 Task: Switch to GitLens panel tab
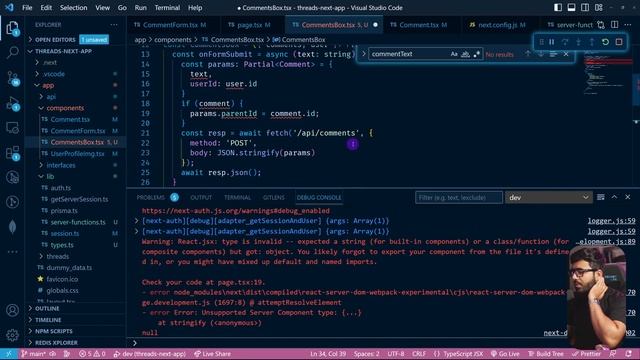coord(273,198)
